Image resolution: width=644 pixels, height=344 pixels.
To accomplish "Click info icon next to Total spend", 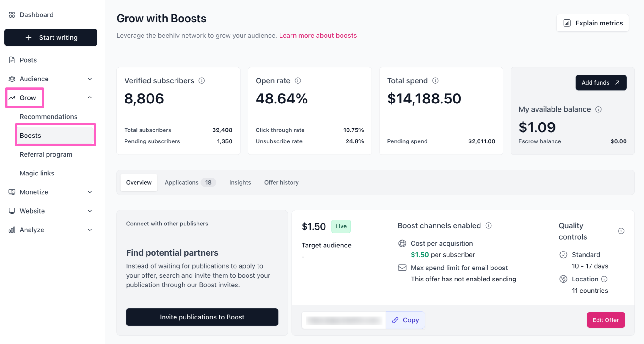I will pos(435,81).
